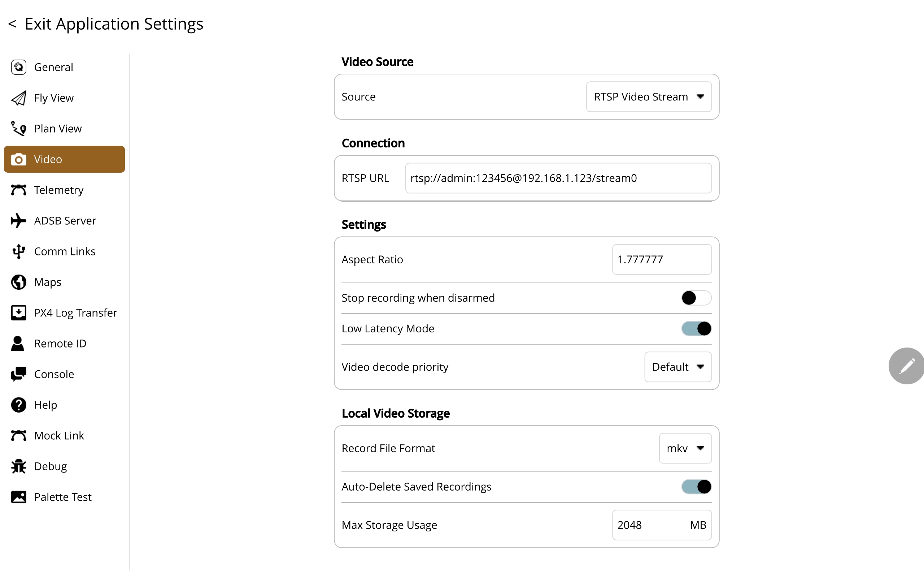Open Telemetry settings
The width and height of the screenshot is (924, 578).
[64, 190]
